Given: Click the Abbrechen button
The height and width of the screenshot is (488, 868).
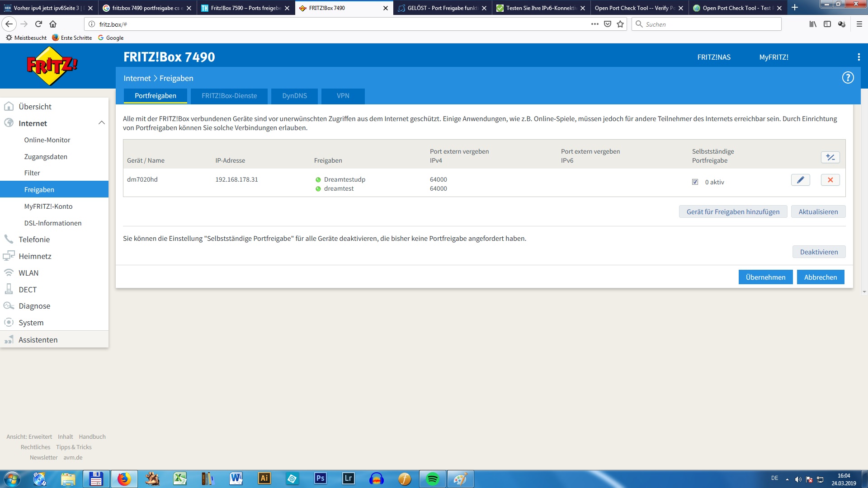Looking at the screenshot, I should point(820,277).
